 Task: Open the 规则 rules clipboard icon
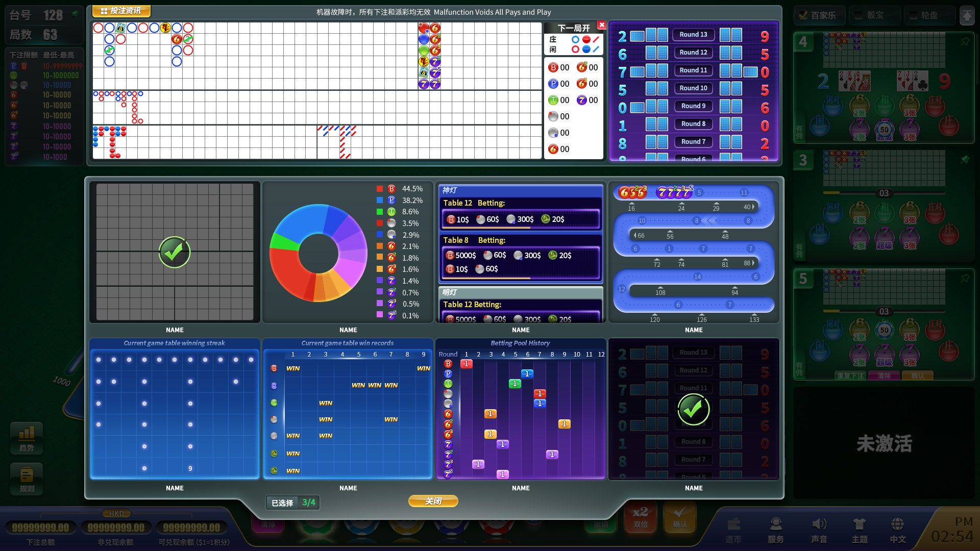(x=27, y=475)
